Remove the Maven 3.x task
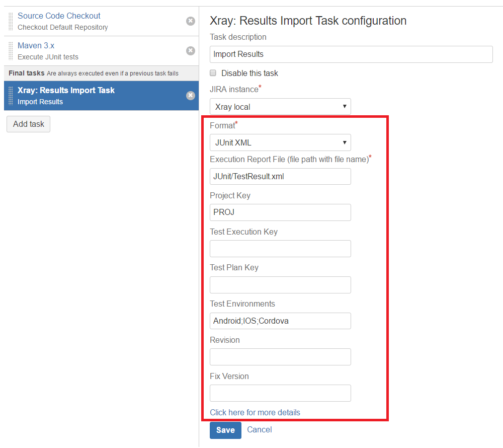This screenshot has width=503, height=448. (191, 51)
